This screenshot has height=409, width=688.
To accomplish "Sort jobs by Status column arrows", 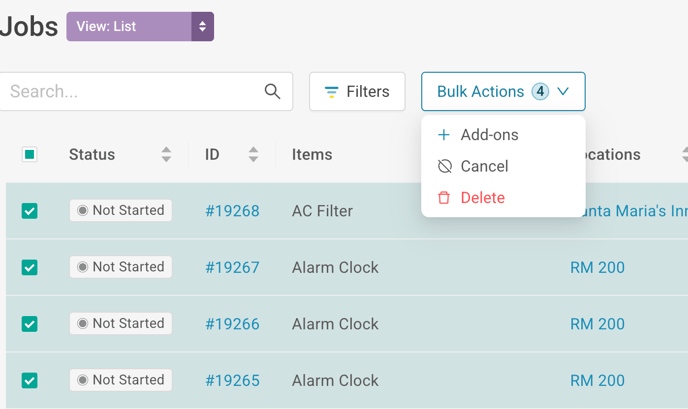I will tap(166, 154).
